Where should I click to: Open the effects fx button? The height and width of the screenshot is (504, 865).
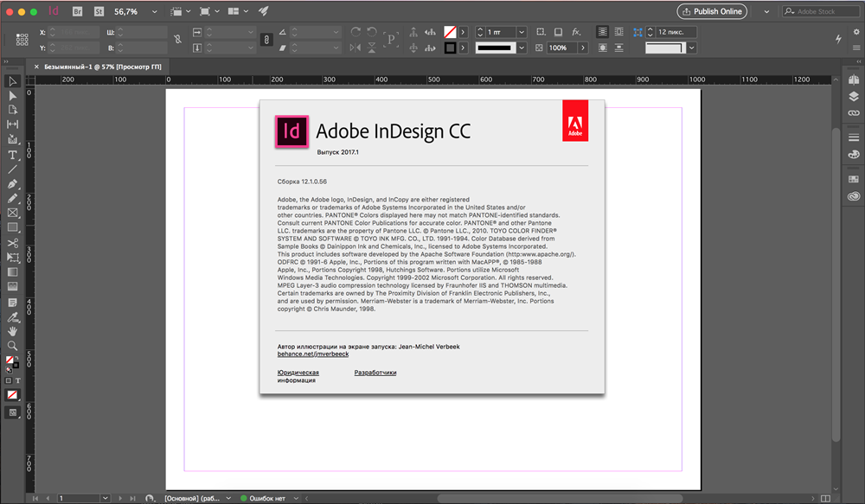coord(576,32)
